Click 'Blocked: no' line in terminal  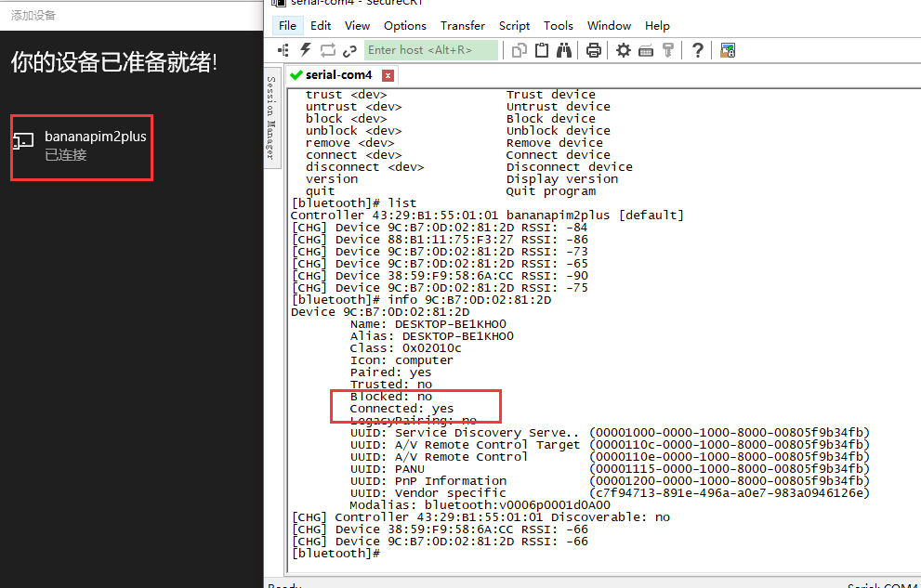tap(390, 397)
